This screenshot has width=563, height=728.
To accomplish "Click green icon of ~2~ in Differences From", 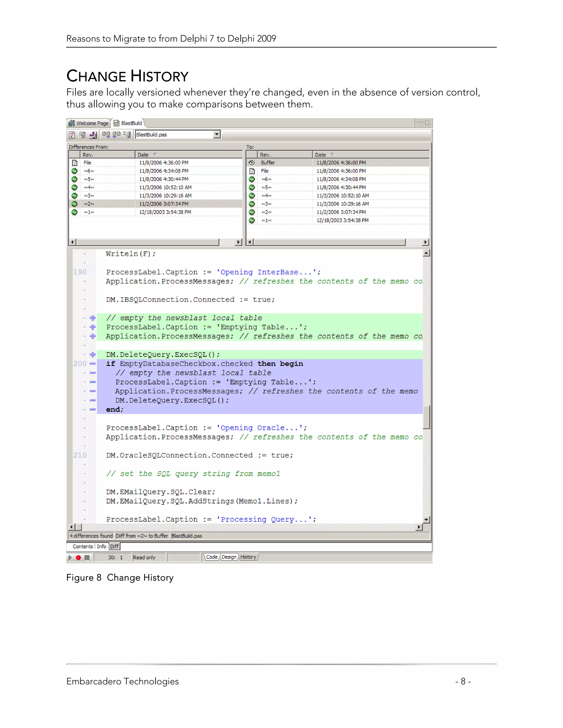I will point(75,204).
